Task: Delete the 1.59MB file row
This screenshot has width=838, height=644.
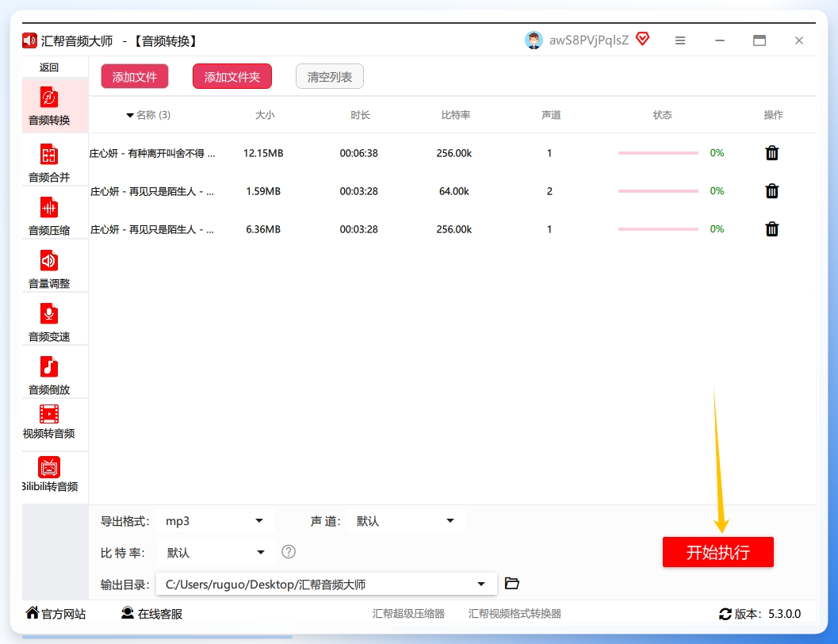Action: tap(771, 191)
